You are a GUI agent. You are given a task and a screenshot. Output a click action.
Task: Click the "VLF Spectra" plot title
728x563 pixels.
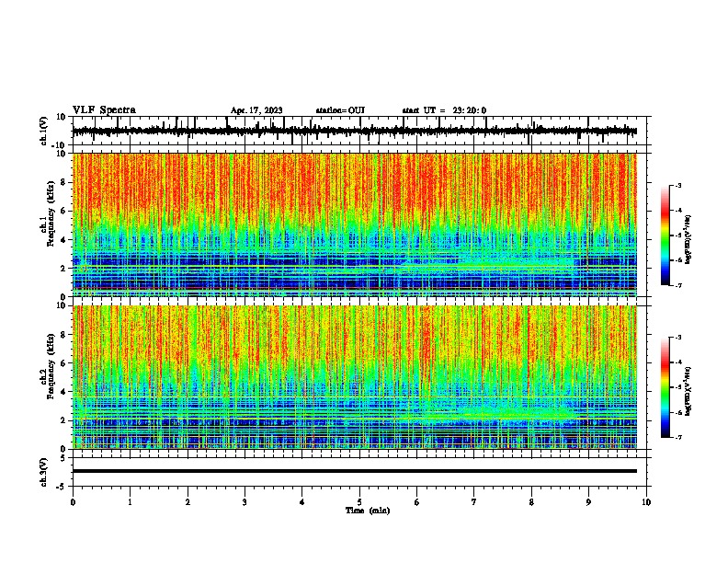pos(104,110)
